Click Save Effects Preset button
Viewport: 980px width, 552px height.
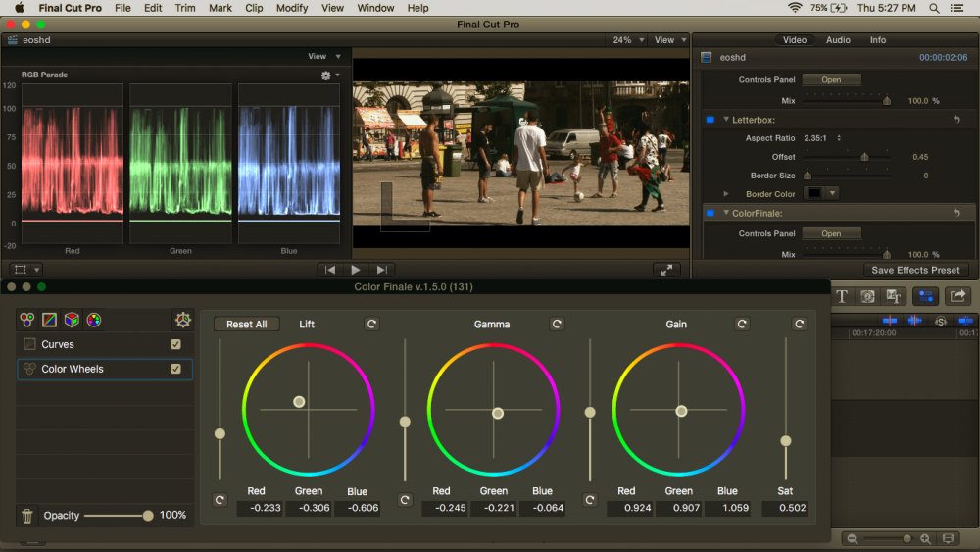point(914,270)
